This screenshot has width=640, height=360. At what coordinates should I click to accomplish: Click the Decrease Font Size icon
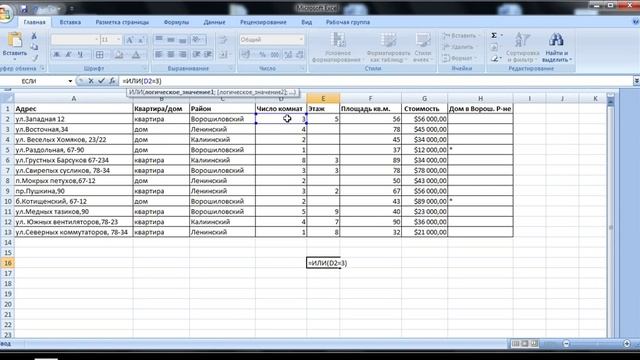[141, 40]
